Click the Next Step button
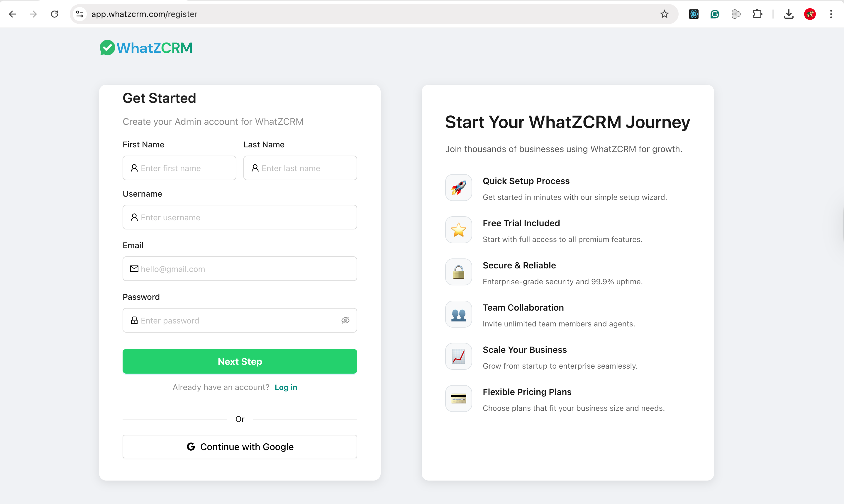Image resolution: width=844 pixels, height=504 pixels. coord(240,361)
